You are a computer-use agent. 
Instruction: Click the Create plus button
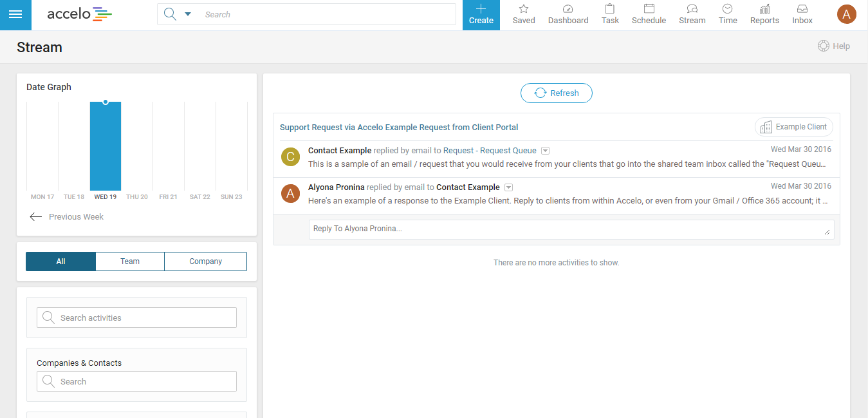pyautogui.click(x=481, y=15)
